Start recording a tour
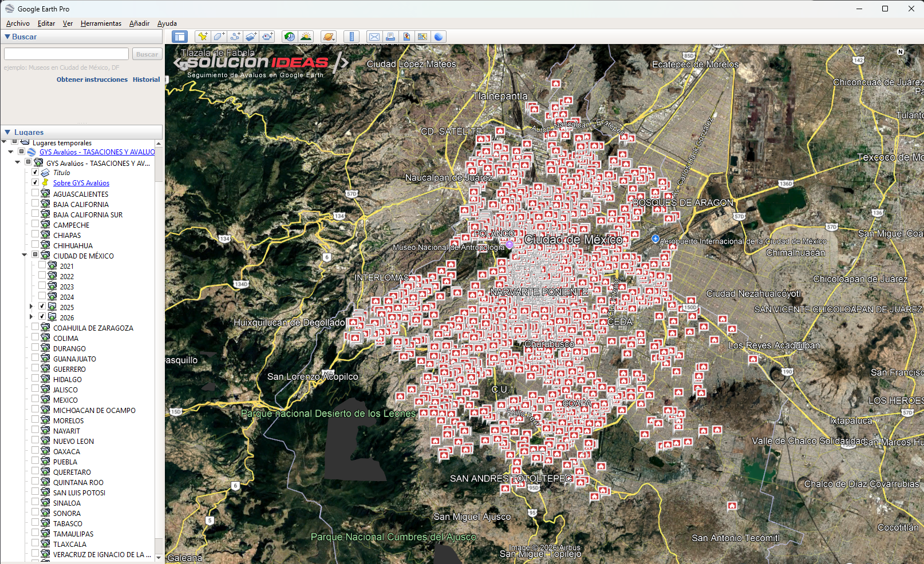The image size is (924, 564). (x=267, y=36)
